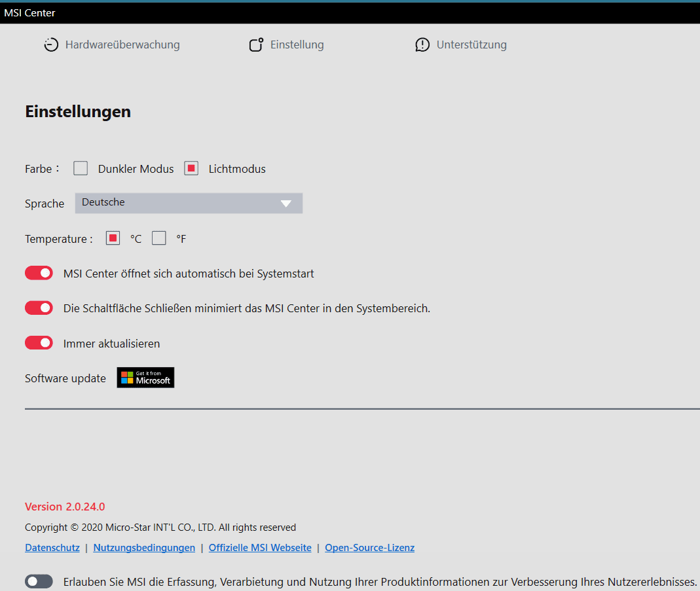The width and height of the screenshot is (700, 591).
Task: Click the MSI Center öffnet sich automatisch text
Action: point(189,274)
